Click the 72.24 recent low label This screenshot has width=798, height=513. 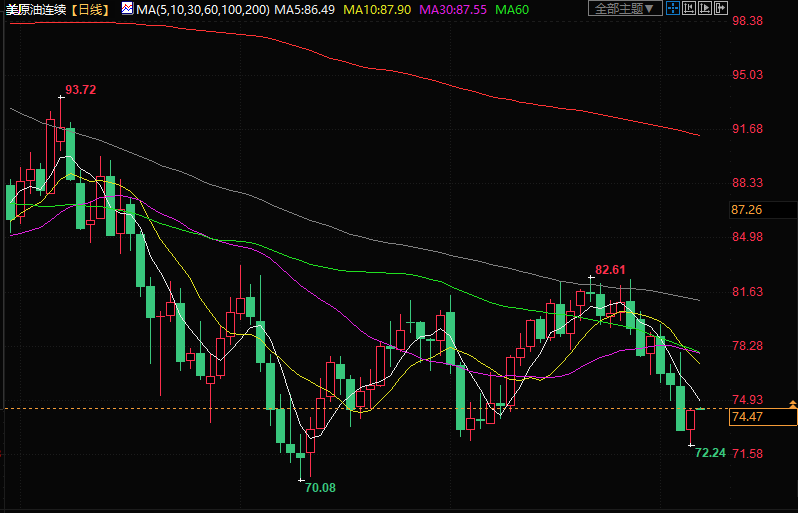pos(709,453)
